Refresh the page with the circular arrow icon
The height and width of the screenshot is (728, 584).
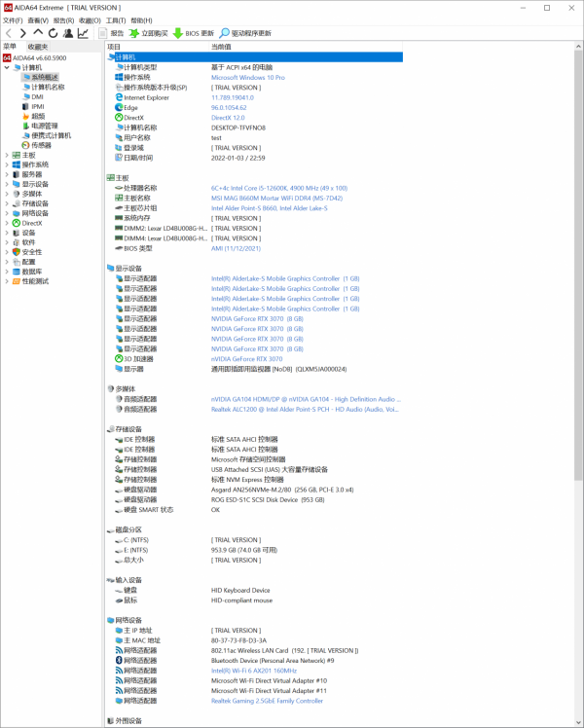(53, 33)
